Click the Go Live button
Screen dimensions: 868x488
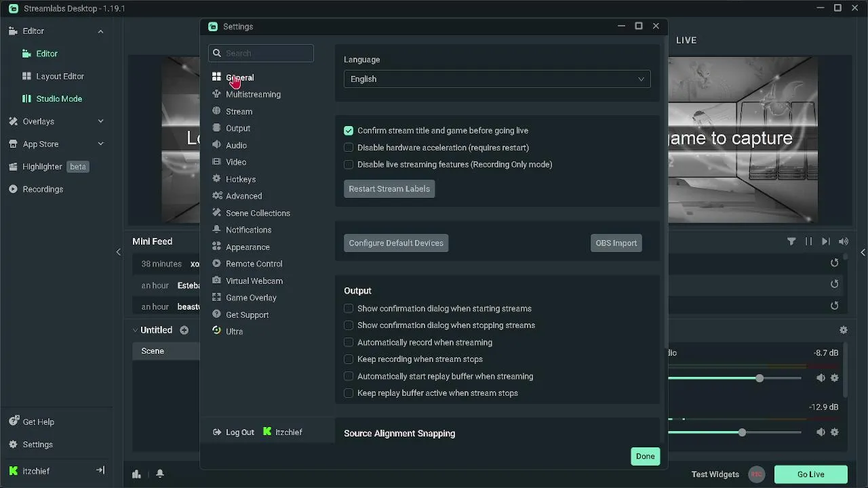point(811,474)
